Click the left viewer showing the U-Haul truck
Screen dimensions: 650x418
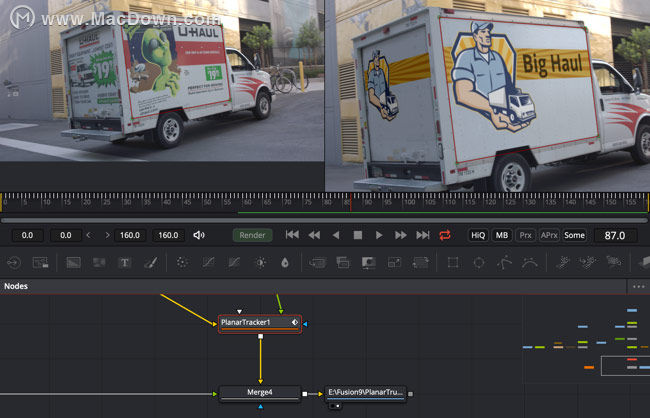tap(162, 80)
